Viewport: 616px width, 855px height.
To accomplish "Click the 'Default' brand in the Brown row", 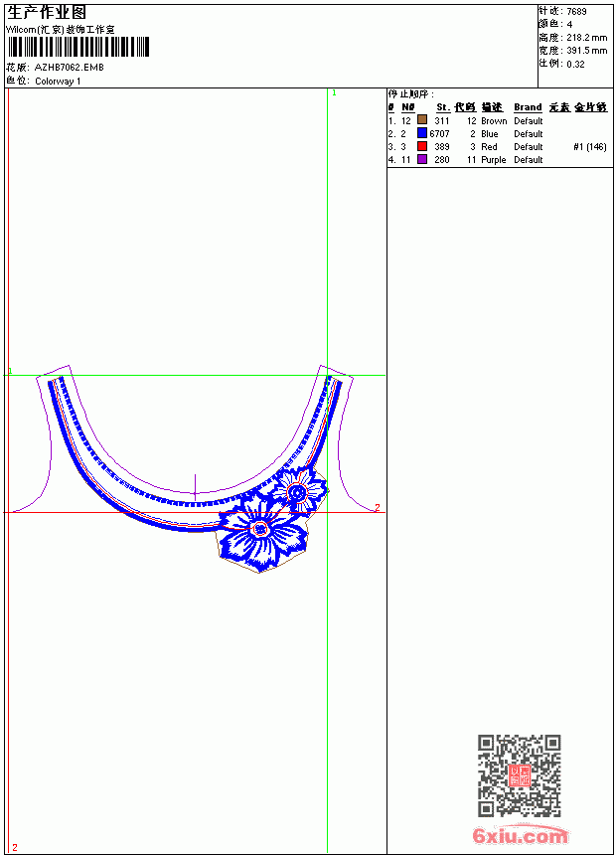I will [x=529, y=121].
